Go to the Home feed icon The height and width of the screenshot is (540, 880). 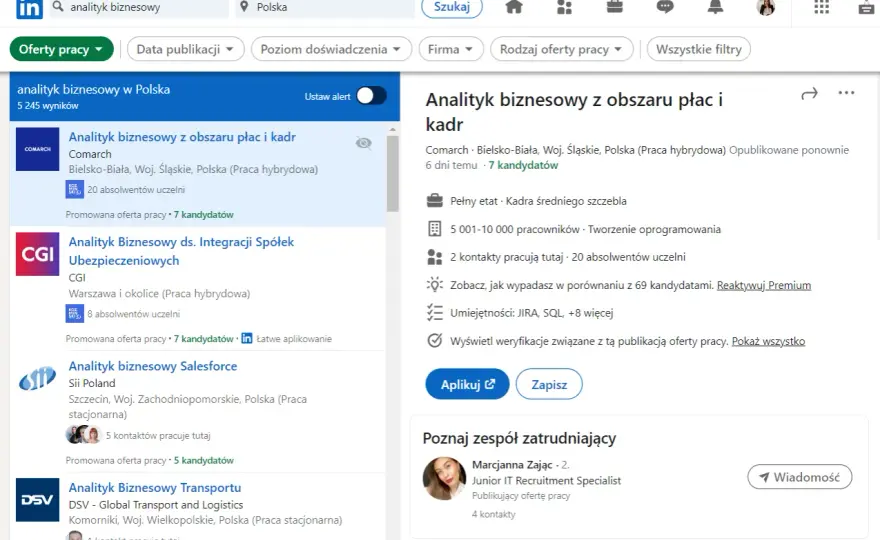click(x=514, y=7)
